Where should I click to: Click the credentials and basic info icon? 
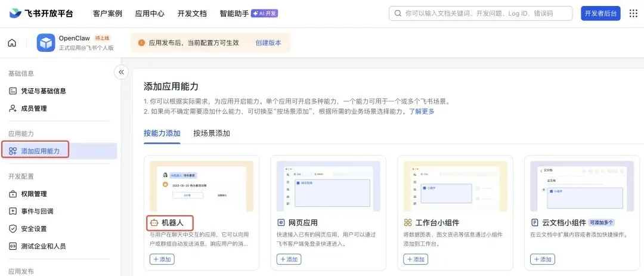pyautogui.click(x=13, y=91)
